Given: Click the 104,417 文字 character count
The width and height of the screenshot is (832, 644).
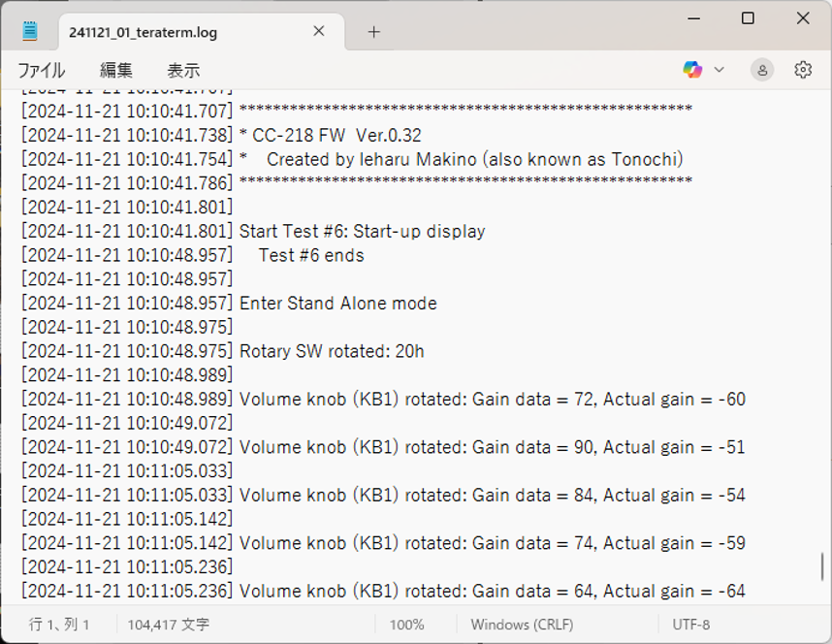Looking at the screenshot, I should [168, 625].
